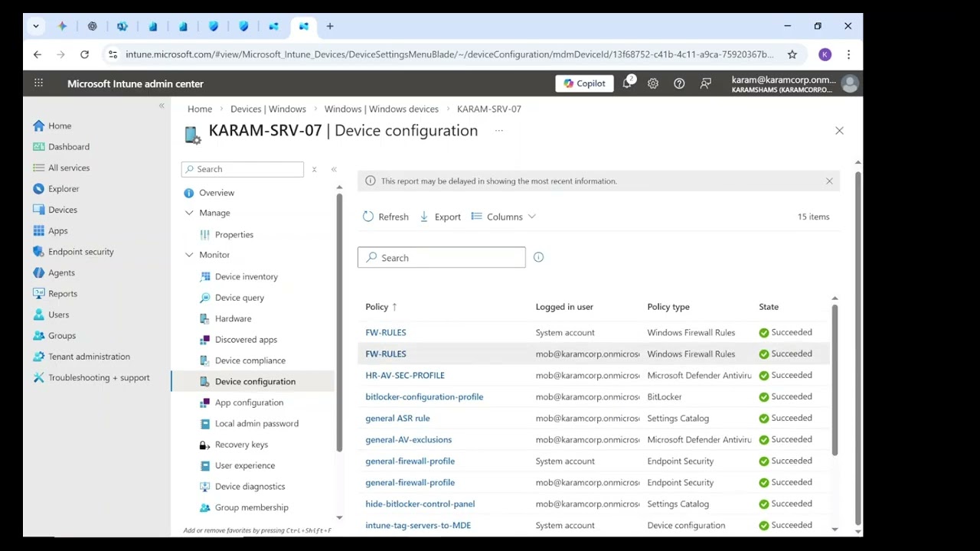The image size is (980, 551).
Task: Open the help question mark icon
Action: click(x=679, y=83)
